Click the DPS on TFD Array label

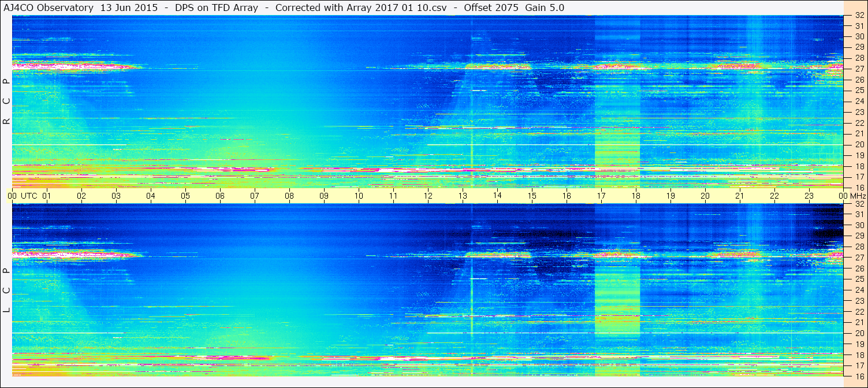coord(217,8)
